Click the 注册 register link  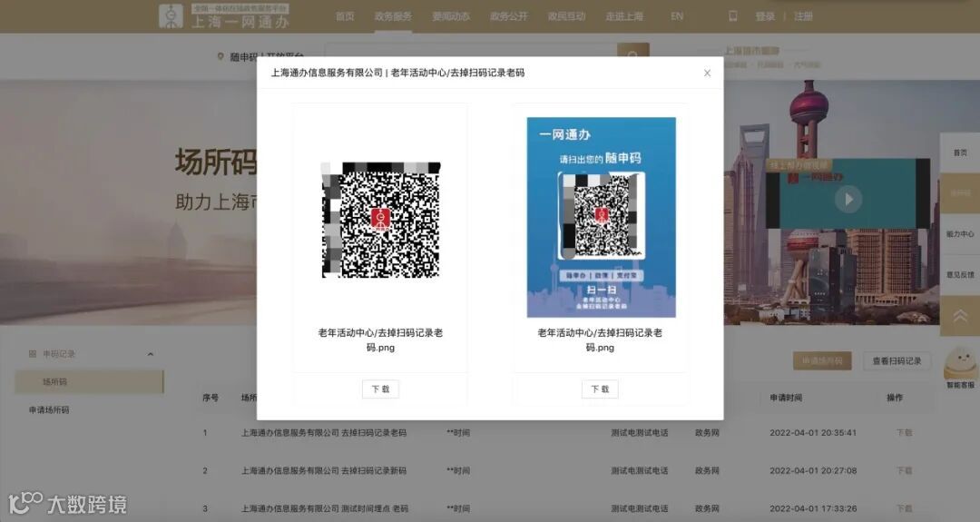(803, 16)
